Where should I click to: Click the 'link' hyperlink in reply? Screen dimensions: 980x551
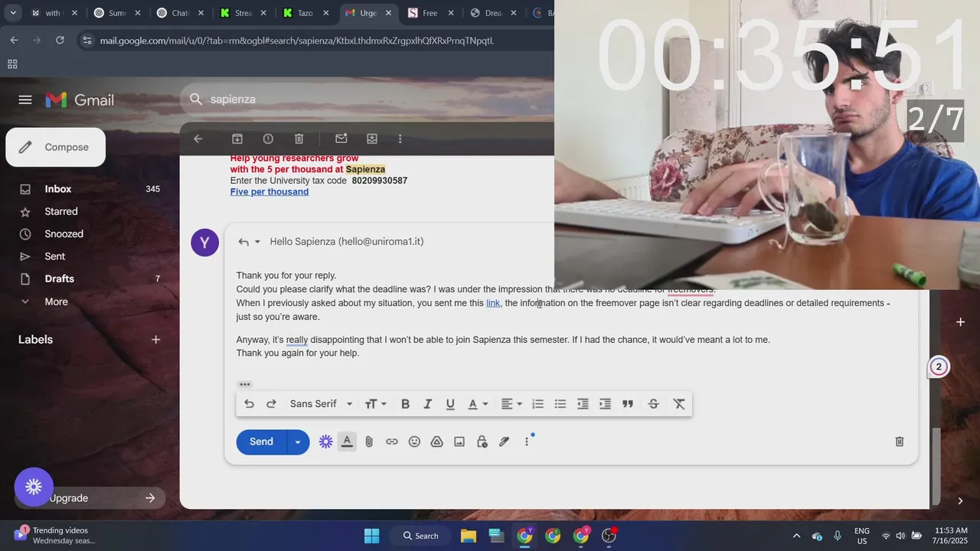493,303
